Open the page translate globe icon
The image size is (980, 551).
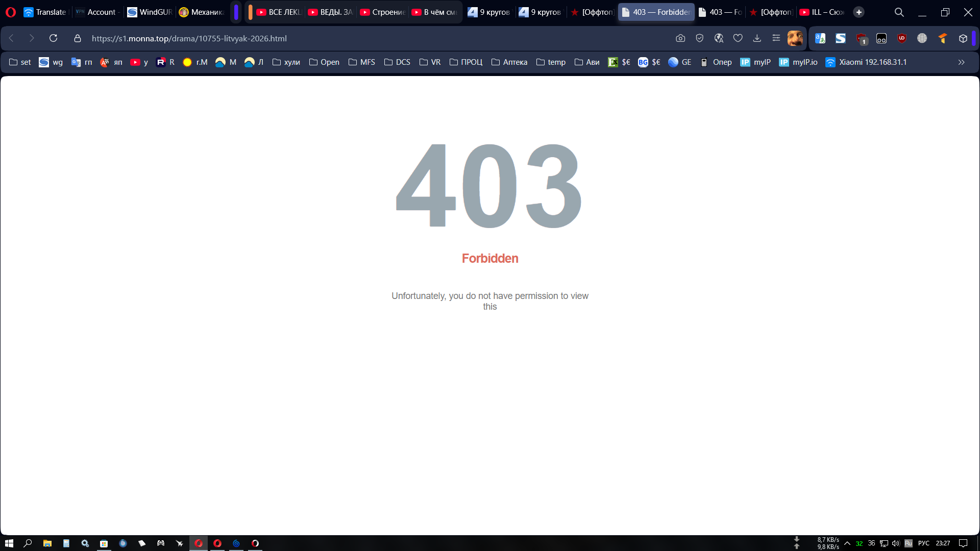coord(719,38)
